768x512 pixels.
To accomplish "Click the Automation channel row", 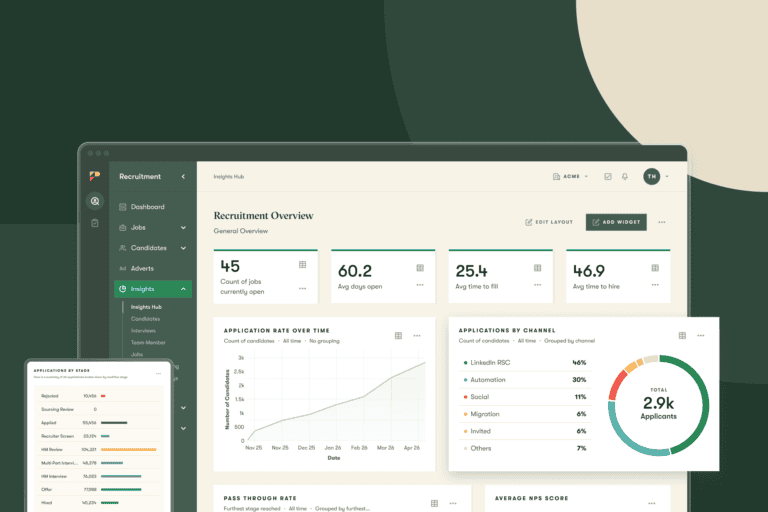I will coord(525,380).
